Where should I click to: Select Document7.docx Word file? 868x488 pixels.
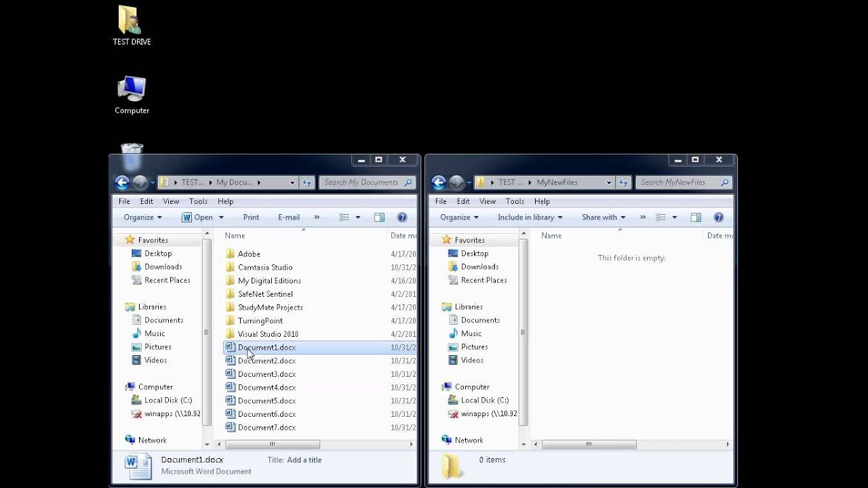267,428
